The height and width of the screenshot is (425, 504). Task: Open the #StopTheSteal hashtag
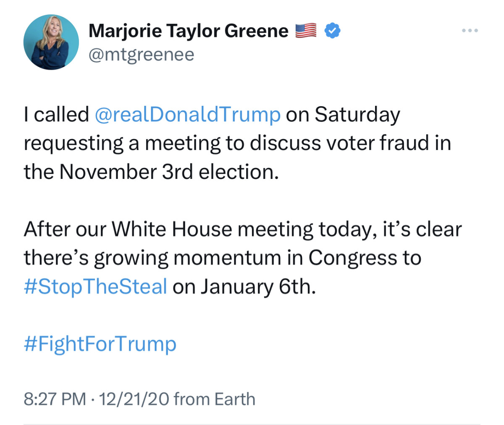(x=95, y=286)
